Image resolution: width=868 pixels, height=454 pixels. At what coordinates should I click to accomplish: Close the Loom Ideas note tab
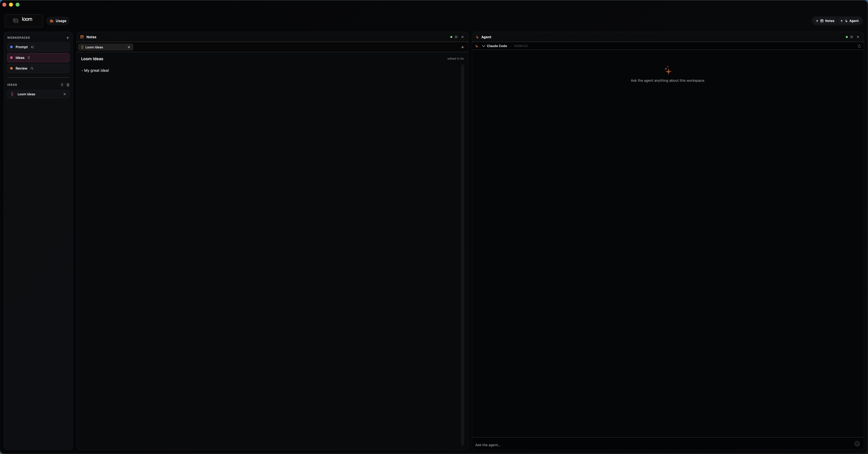129,47
